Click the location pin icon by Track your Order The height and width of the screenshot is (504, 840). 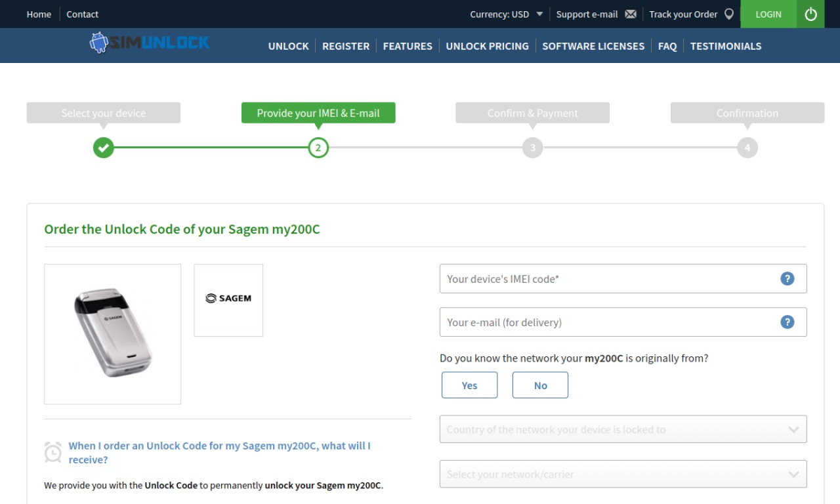728,14
